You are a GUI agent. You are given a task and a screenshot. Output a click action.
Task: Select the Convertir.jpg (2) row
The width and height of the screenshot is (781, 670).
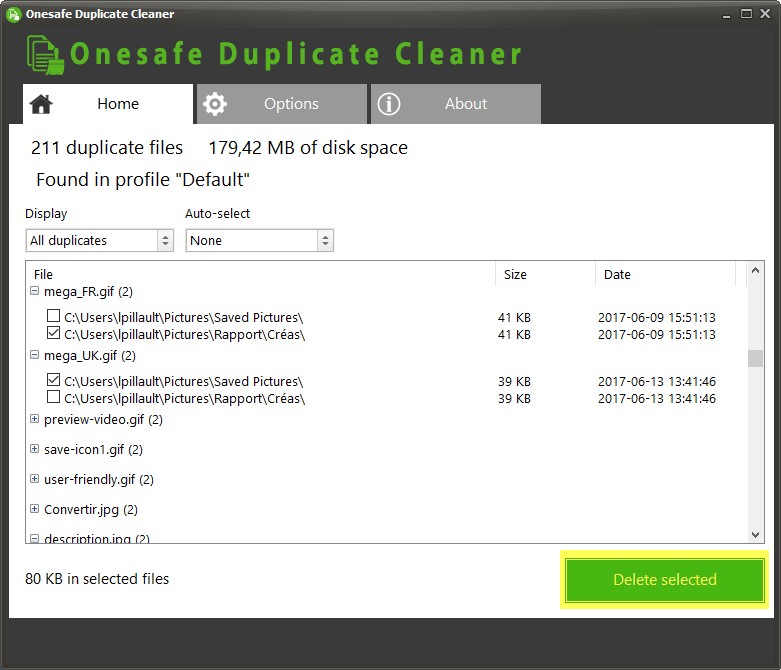tap(91, 510)
